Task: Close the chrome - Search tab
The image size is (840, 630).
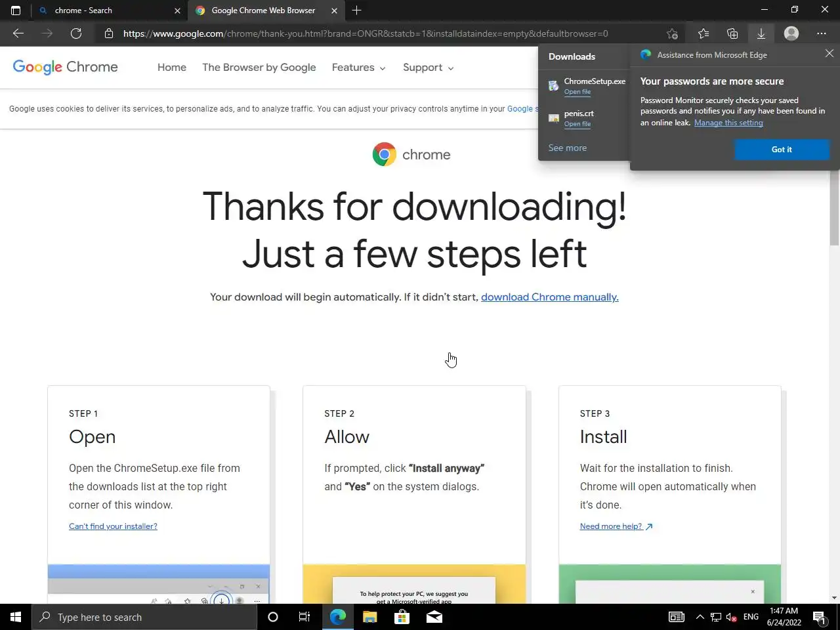Action: pos(177,10)
